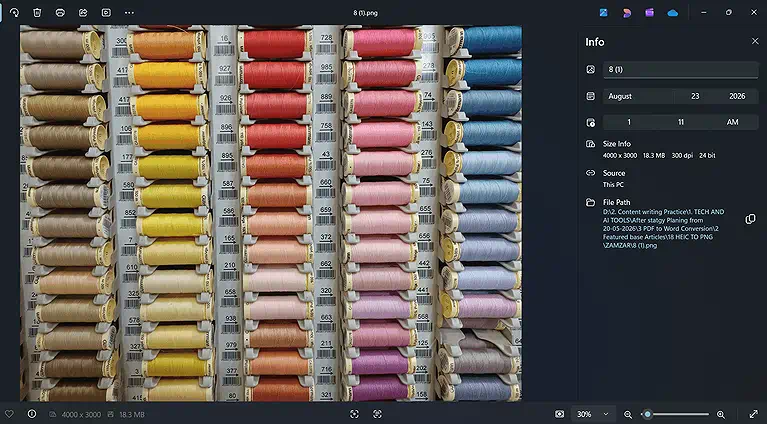This screenshot has height=424, width=767.
Task: Click the image name icon in Info
Action: pyautogui.click(x=590, y=69)
